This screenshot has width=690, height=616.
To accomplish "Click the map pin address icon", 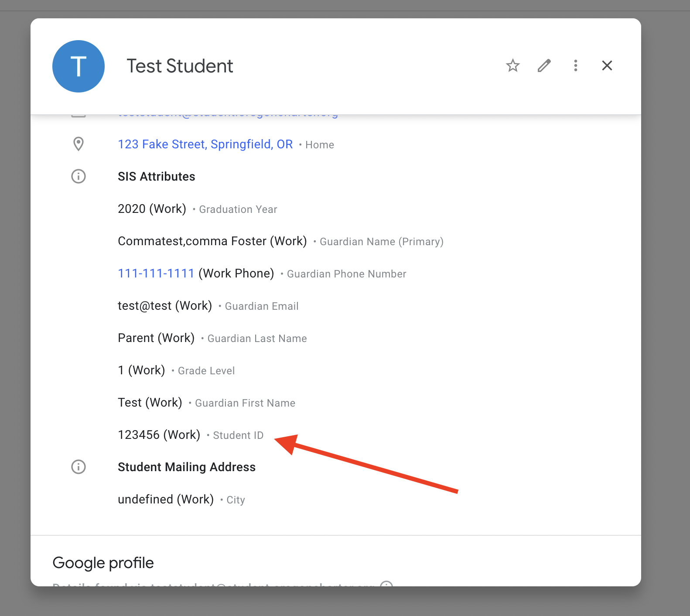I will [79, 144].
